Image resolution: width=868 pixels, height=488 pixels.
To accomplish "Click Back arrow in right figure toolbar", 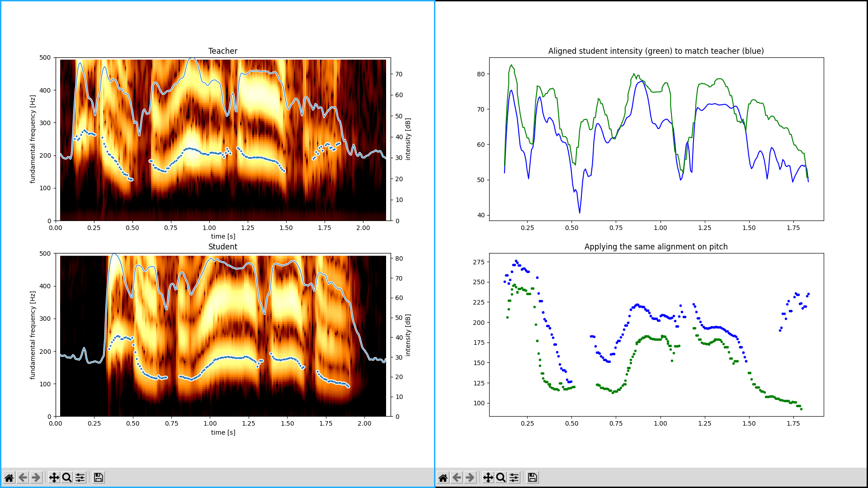I will 457,478.
